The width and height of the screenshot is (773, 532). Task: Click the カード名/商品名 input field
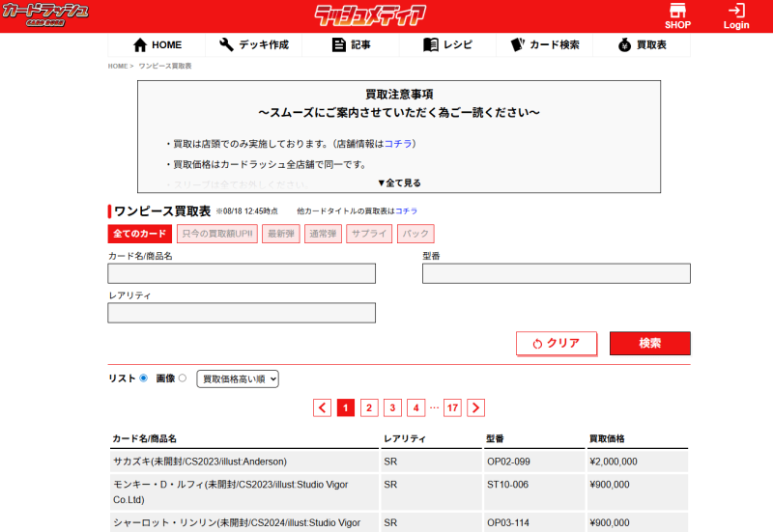pos(242,274)
